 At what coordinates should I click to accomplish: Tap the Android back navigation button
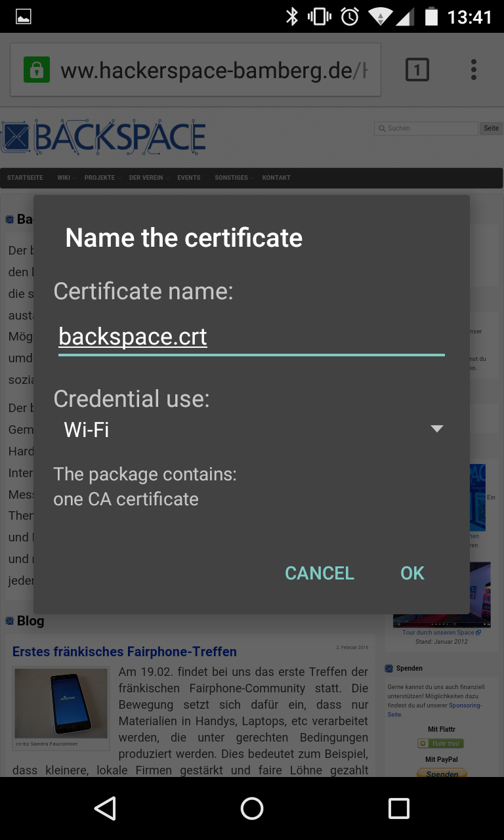pos(106,808)
